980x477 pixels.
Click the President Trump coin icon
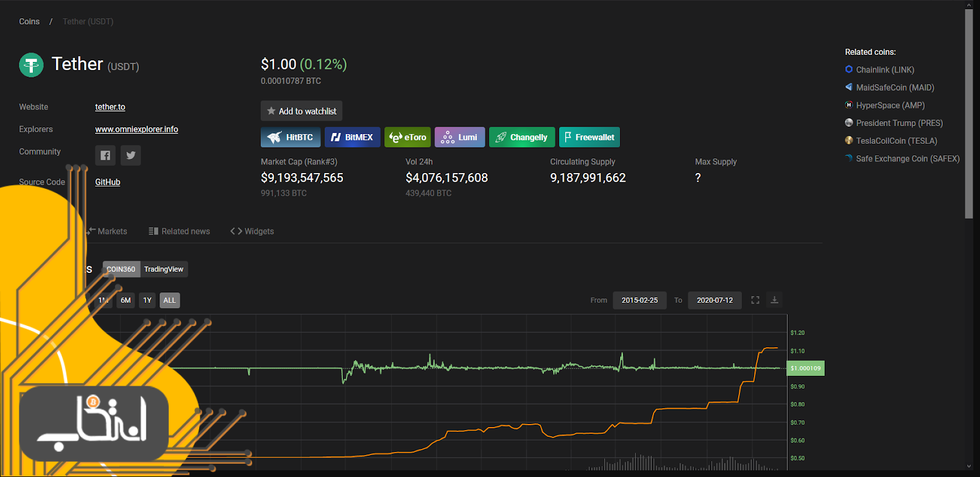(x=849, y=122)
